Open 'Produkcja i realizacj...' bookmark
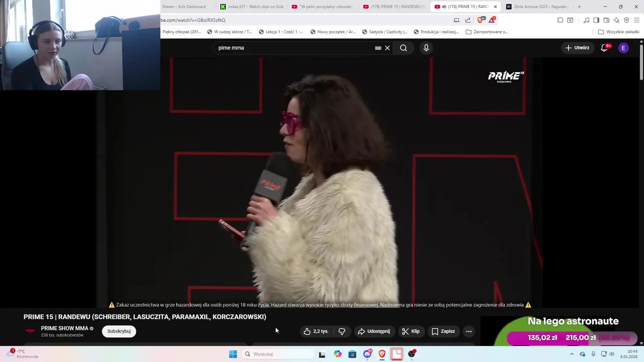The height and width of the screenshot is (362, 644). [436, 32]
